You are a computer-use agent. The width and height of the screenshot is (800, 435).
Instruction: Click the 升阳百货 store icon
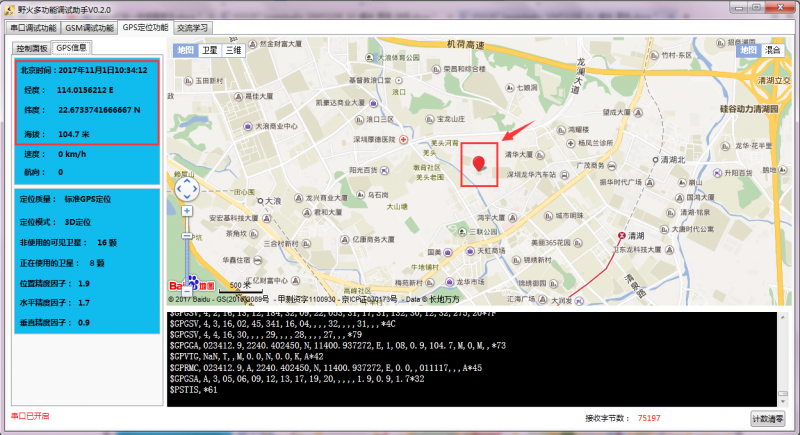tap(717, 173)
